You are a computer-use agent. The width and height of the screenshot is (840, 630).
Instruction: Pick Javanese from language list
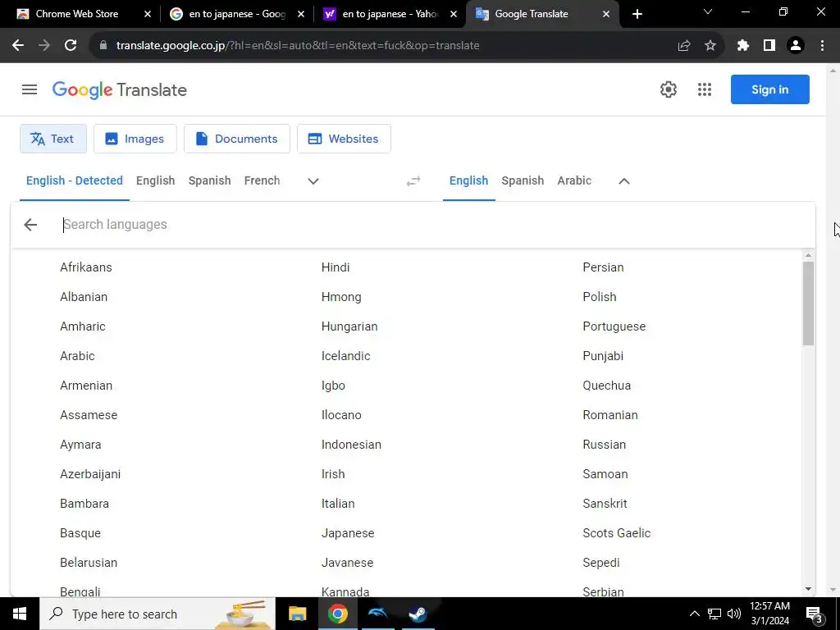coord(347,563)
